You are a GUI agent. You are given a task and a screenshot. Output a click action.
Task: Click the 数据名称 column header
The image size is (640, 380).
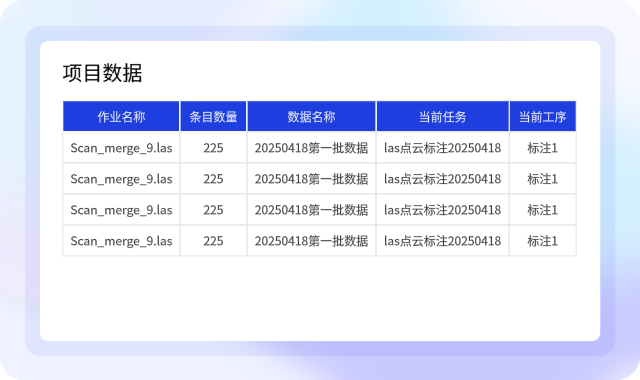click(311, 117)
